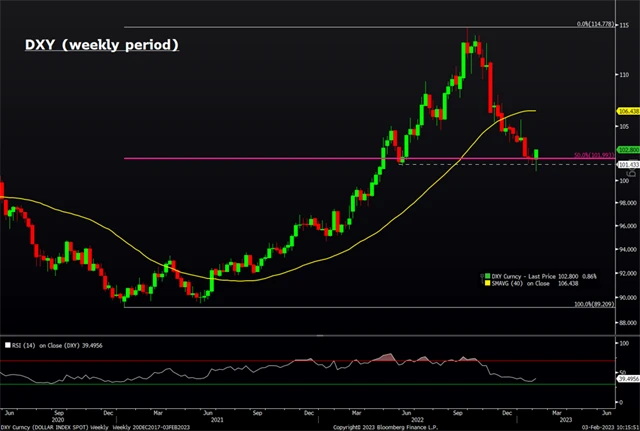This screenshot has height=431, width=640.
Task: Click 'DXY Curncy (DOLLAR INDEX SPOT) Weekly' footer text
Action: [54, 427]
